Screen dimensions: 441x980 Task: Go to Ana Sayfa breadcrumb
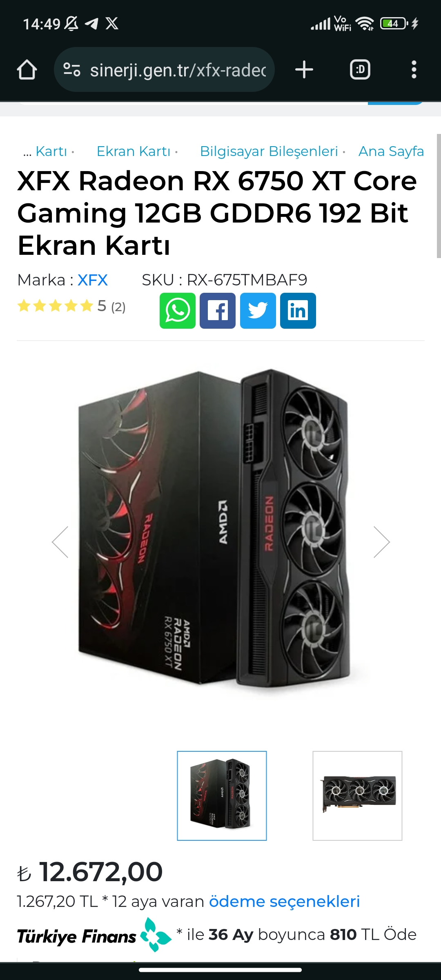tap(391, 151)
